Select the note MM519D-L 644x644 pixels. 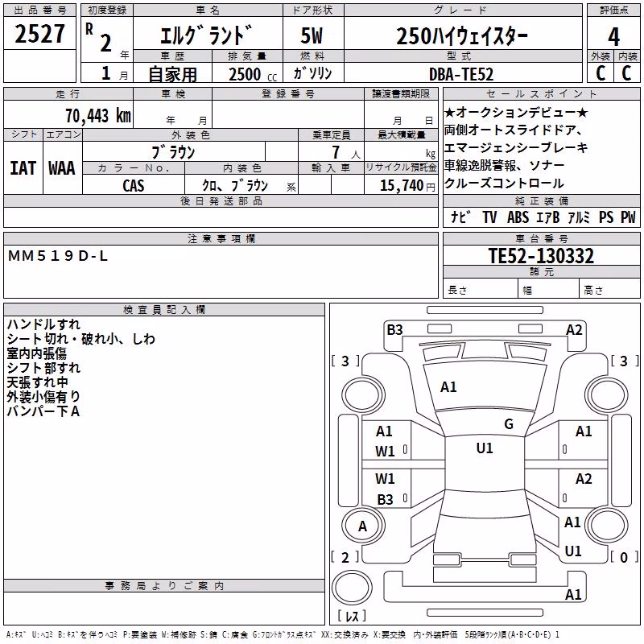click(58, 256)
